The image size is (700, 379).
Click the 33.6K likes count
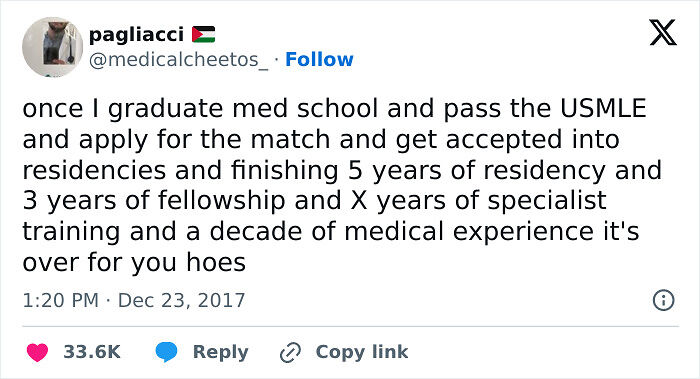[x=92, y=352]
